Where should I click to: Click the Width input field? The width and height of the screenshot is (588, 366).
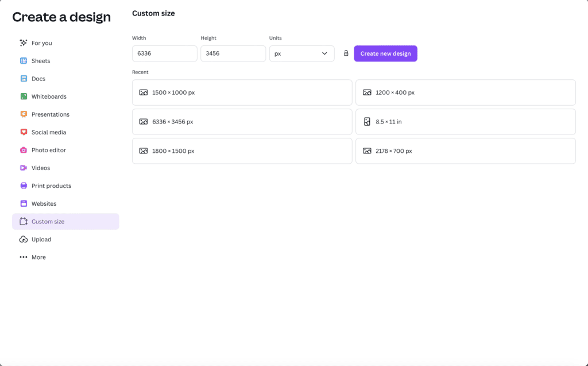click(x=164, y=53)
